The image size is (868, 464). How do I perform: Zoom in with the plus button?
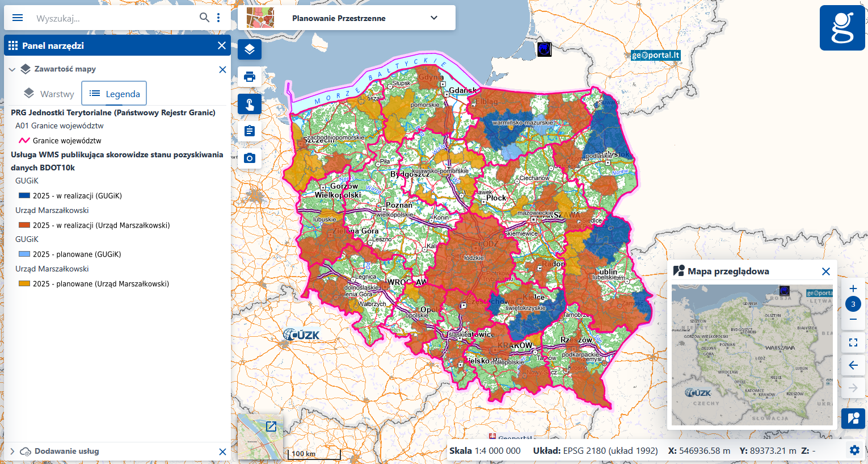pyautogui.click(x=853, y=289)
